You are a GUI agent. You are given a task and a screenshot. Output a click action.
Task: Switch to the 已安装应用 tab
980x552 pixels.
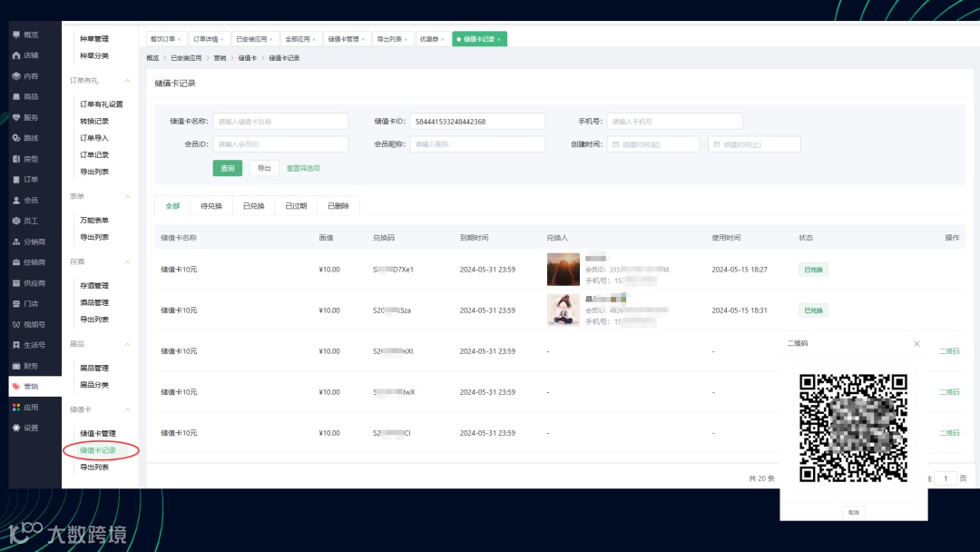click(254, 39)
